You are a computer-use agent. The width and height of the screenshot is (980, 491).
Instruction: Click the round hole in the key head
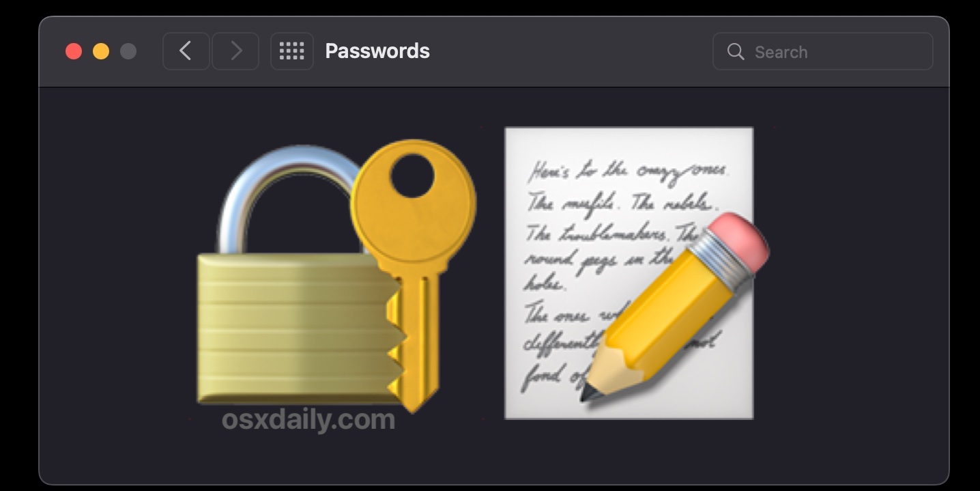pyautogui.click(x=412, y=176)
